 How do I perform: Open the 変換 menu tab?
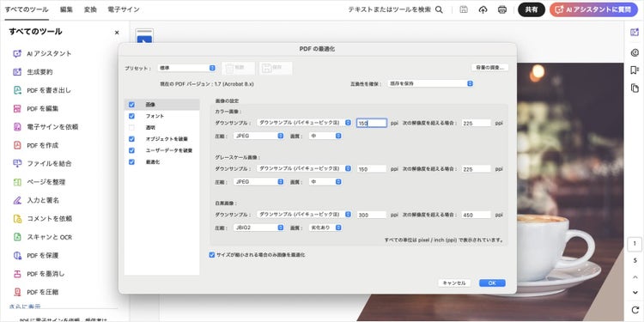tap(90, 9)
